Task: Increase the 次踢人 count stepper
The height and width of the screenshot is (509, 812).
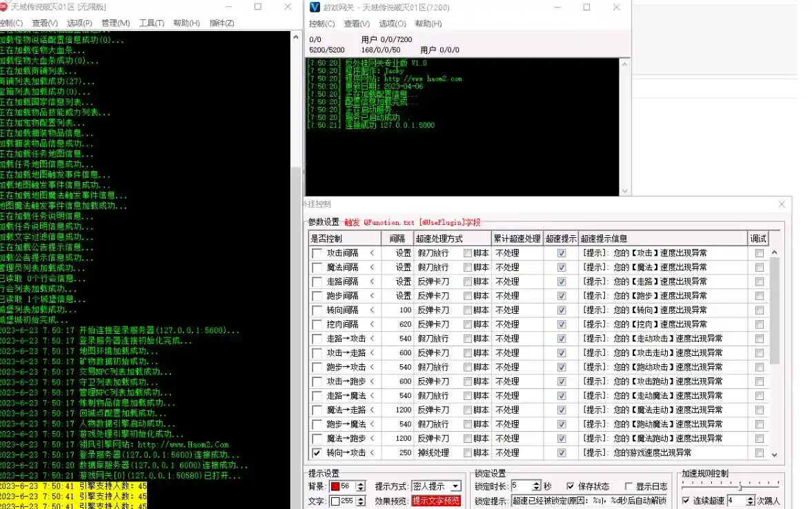Action: 751,498
